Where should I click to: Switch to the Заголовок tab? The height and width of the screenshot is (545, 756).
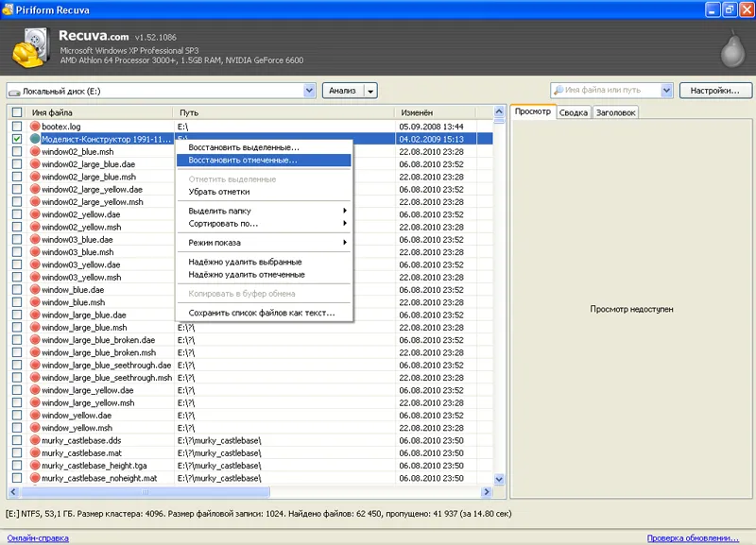click(616, 112)
